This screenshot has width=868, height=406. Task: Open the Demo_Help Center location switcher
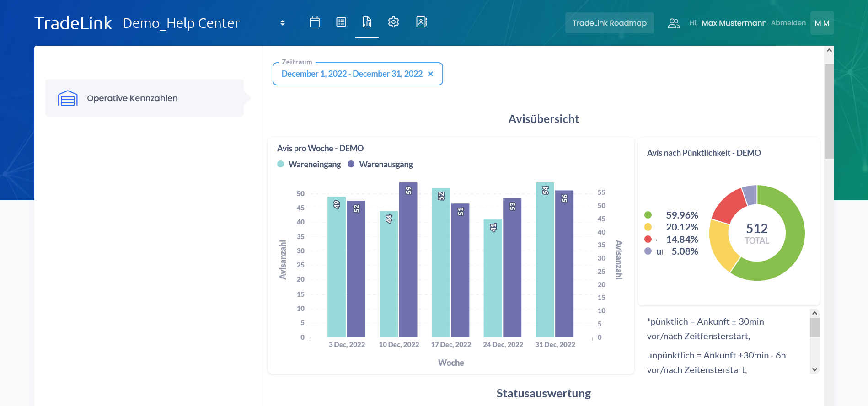pyautogui.click(x=283, y=23)
